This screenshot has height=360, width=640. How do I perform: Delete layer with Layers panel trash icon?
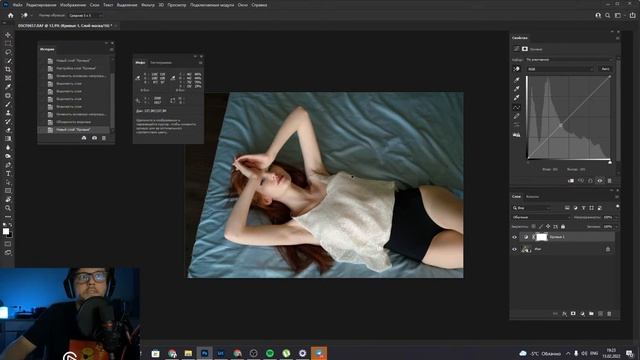click(609, 313)
